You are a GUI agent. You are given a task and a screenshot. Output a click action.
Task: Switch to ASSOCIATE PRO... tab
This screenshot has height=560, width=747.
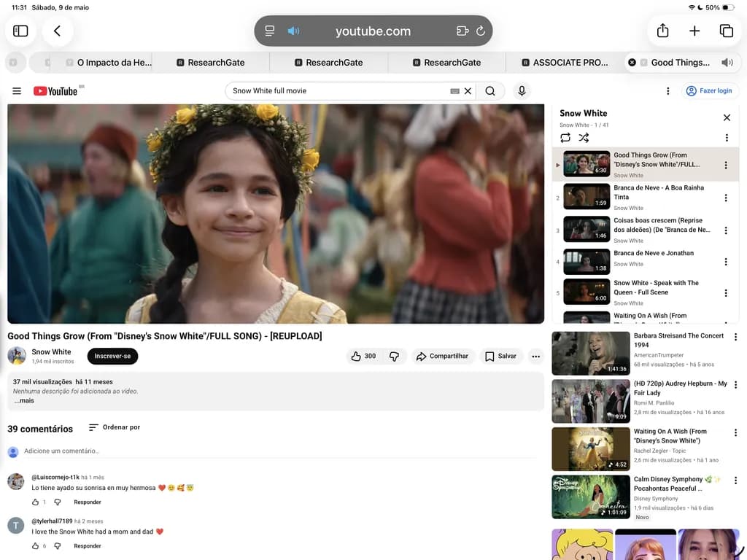click(x=565, y=63)
